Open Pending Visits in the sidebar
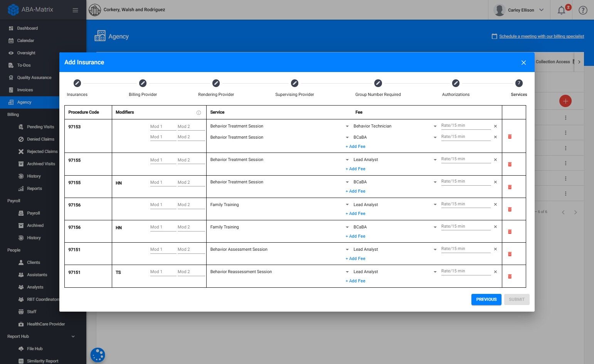This screenshot has width=594, height=364. coord(40,127)
